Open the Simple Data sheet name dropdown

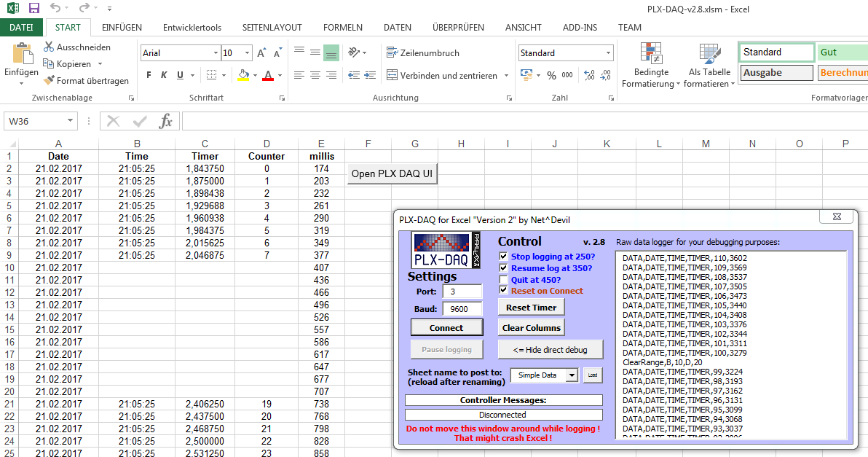tap(572, 375)
